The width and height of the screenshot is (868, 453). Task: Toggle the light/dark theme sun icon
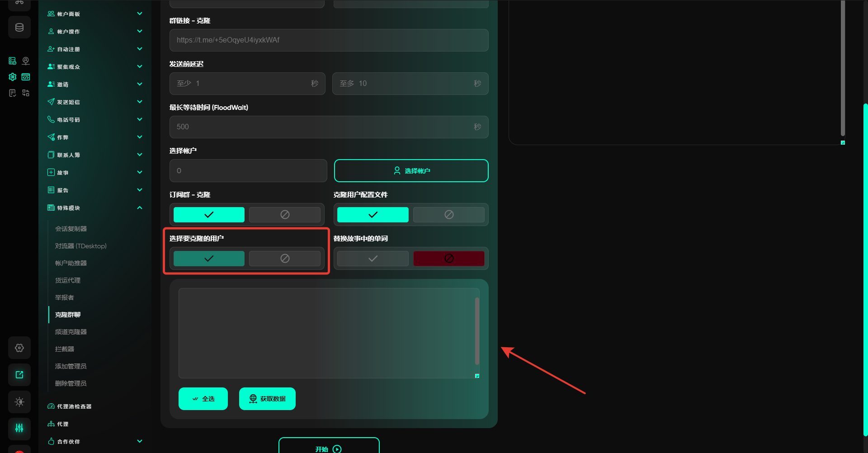coord(19,402)
